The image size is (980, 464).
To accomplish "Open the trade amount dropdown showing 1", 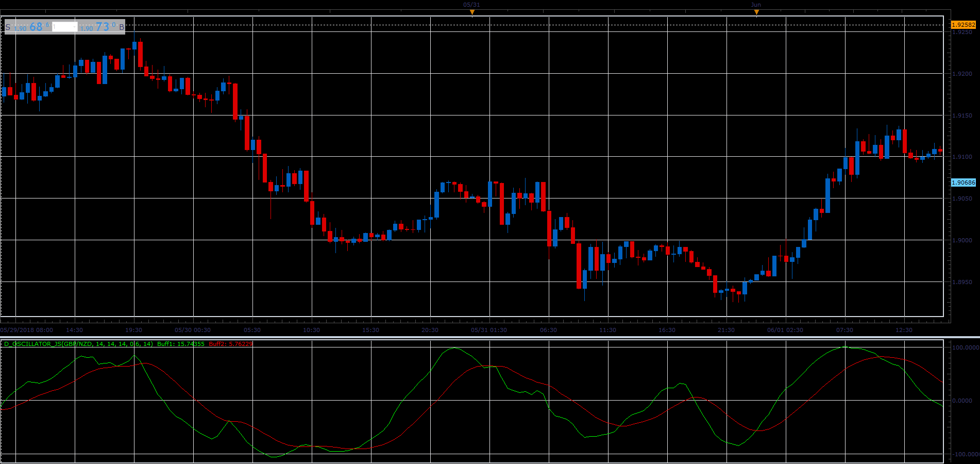I will (65, 27).
